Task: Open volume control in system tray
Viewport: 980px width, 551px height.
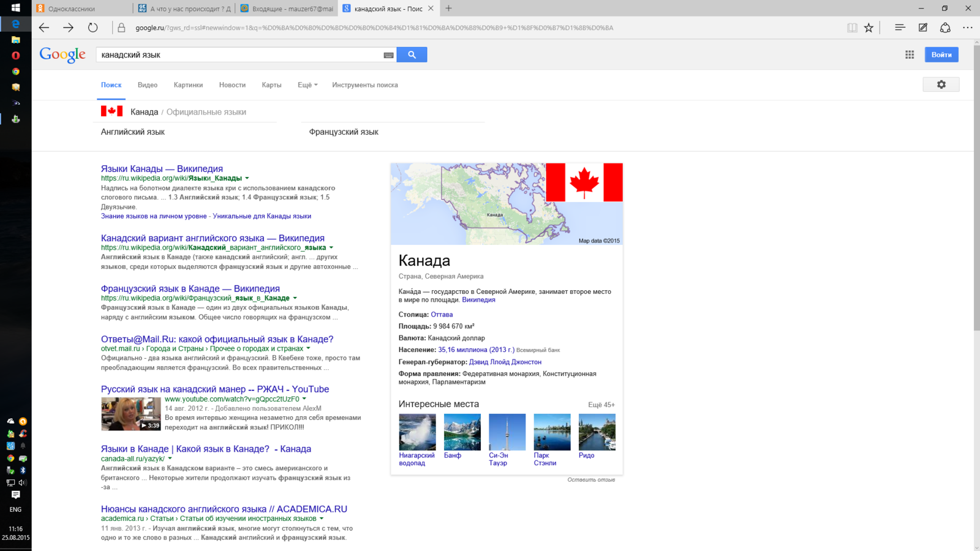Action: pyautogui.click(x=23, y=482)
